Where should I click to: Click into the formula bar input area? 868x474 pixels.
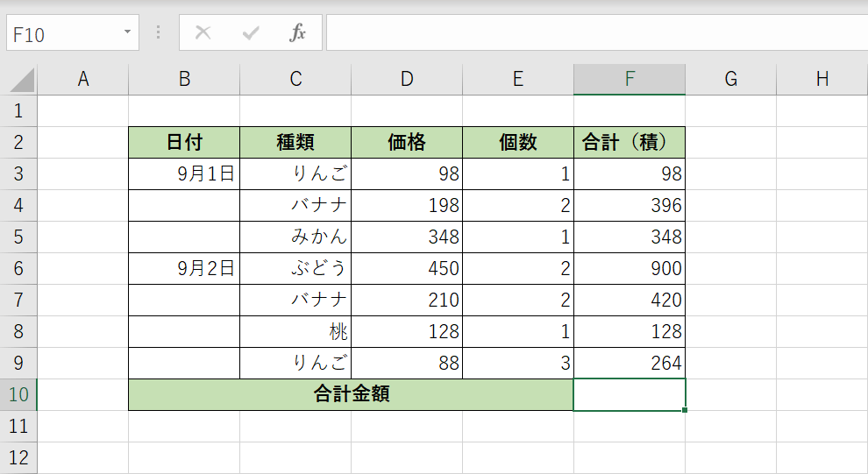597,32
